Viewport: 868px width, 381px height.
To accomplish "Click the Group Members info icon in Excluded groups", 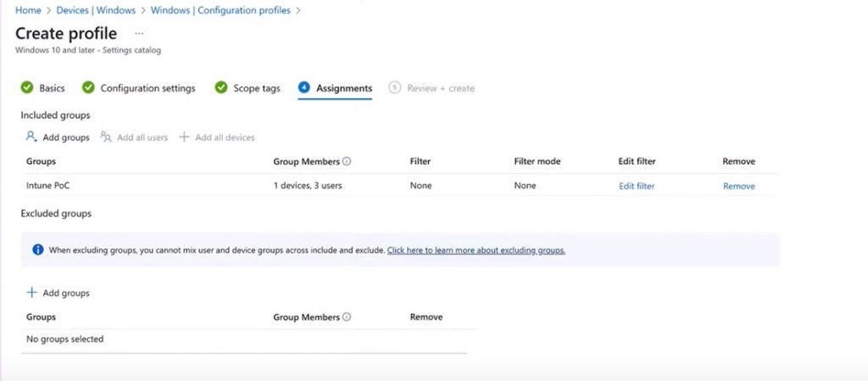I will click(x=348, y=317).
